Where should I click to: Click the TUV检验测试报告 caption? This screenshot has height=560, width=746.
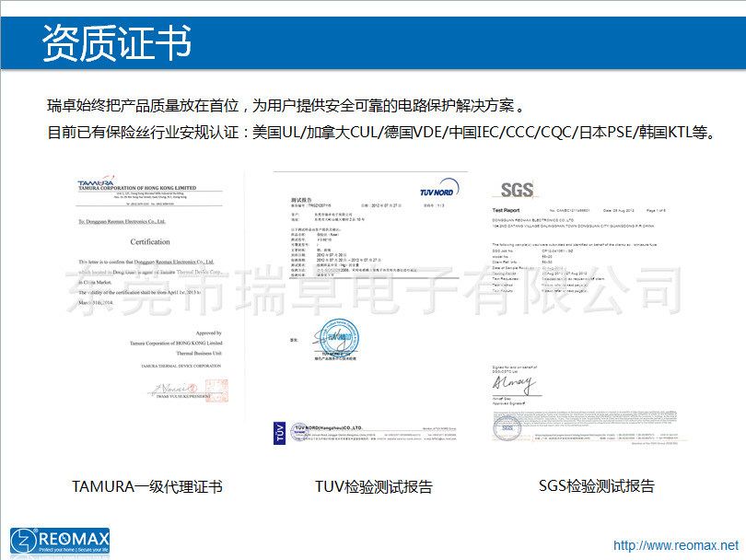click(x=373, y=486)
